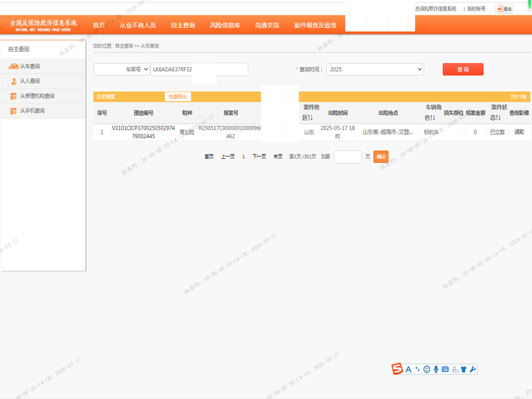Click the orange 确定 page jump button
Image resolution: width=532 pixels, height=399 pixels.
coord(380,156)
